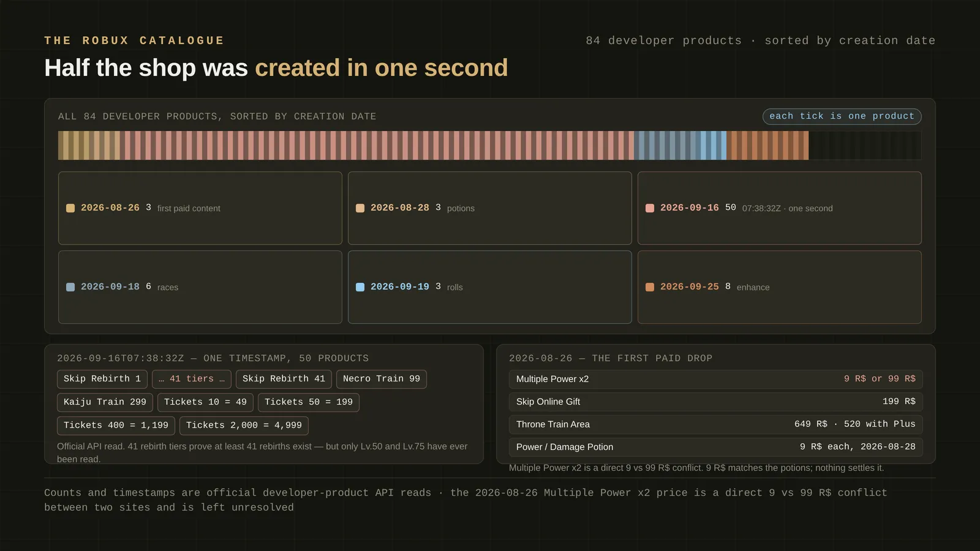
Task: Open the 2026-08-28 potions card
Action: (490, 208)
